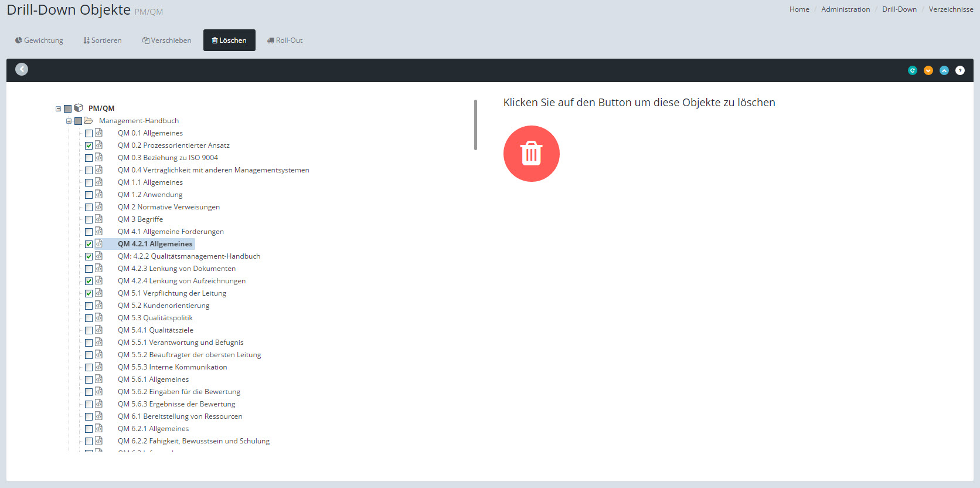
Task: Open the Drill-Down breadcrumb link
Action: [899, 9]
